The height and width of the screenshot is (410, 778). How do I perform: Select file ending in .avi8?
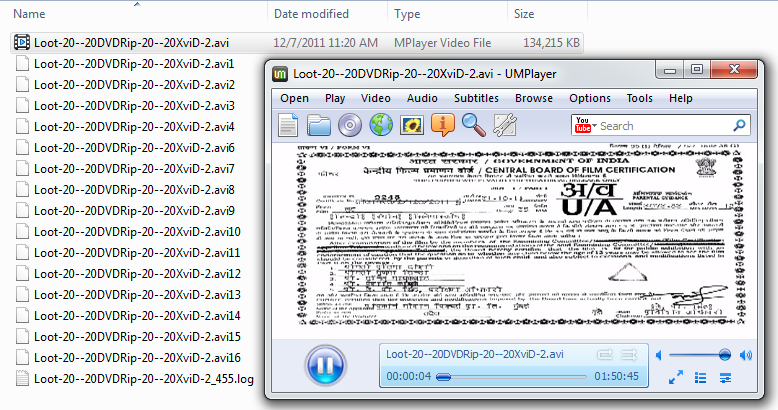click(134, 190)
